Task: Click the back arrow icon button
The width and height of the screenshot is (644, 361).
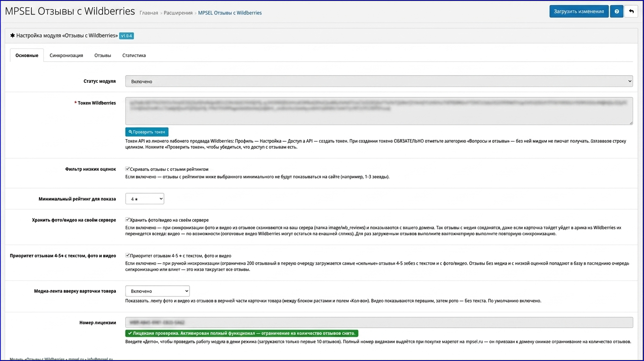Action: tap(631, 11)
